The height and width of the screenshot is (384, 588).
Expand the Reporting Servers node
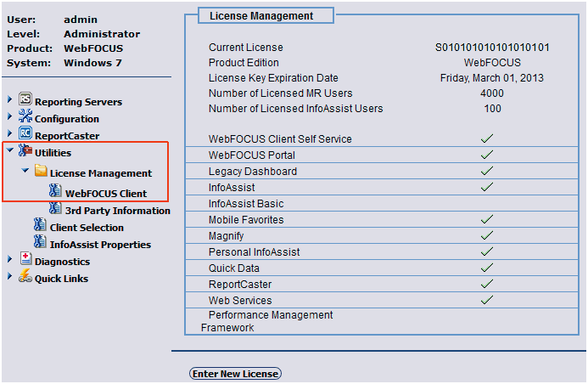point(9,99)
